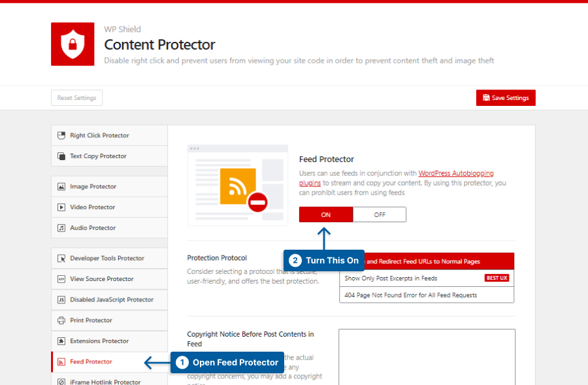The width and height of the screenshot is (588, 385).
Task: Open the Text Copy Protector tab
Action: [x=110, y=156]
